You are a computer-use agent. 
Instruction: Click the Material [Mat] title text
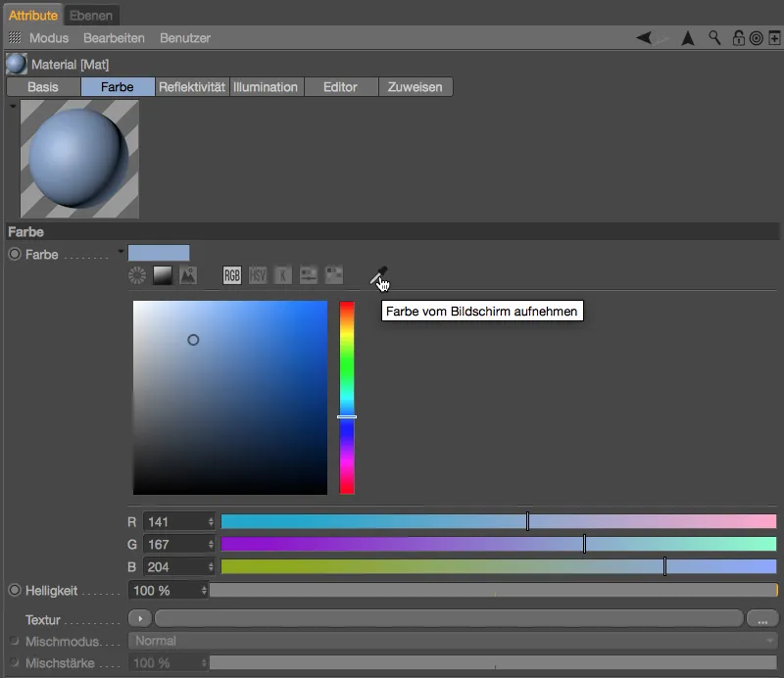click(x=70, y=65)
